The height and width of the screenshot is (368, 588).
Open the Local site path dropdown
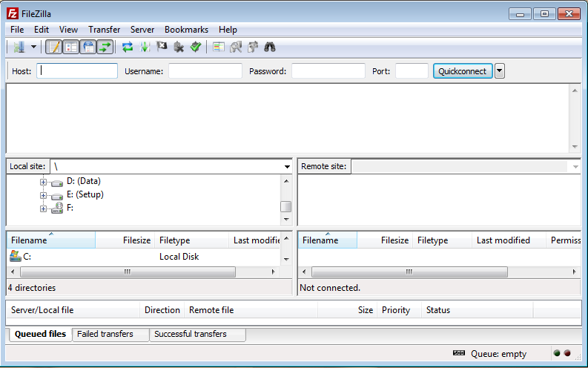coord(287,166)
